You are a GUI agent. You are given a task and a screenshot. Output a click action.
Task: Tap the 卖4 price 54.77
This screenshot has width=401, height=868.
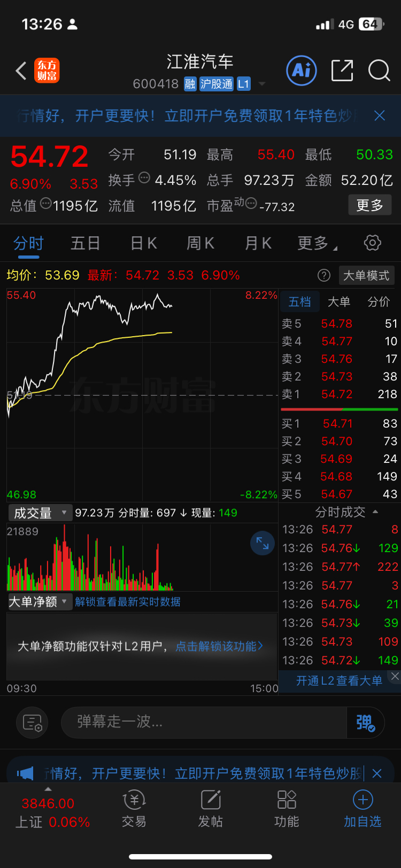coord(336,341)
